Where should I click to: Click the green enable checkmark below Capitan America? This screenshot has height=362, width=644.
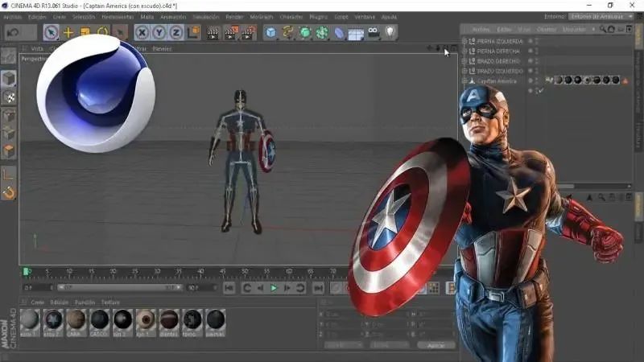541,91
